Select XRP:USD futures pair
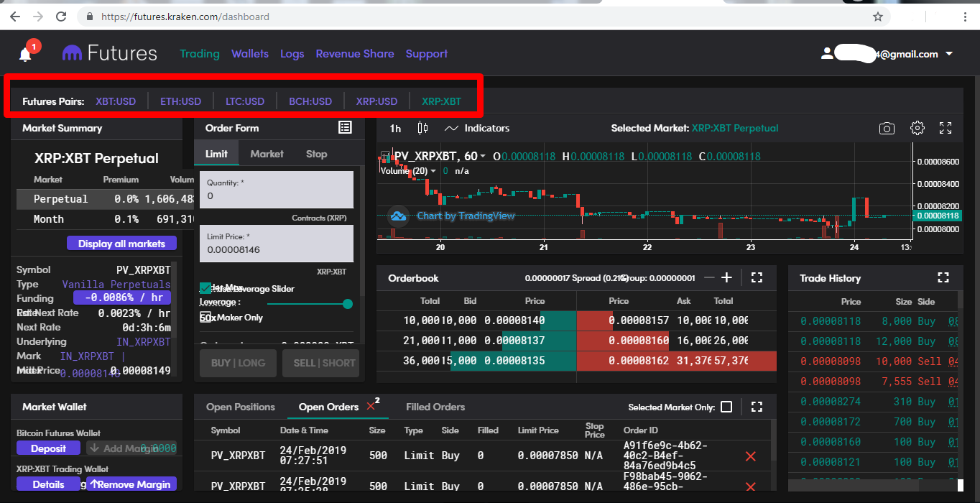The image size is (980, 503). click(x=376, y=101)
